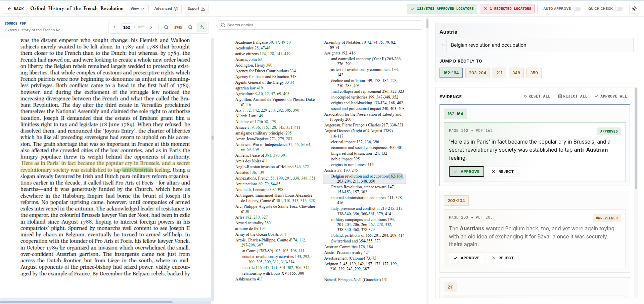Click the page number input field
Screen dimensions: 644x304
(127, 27)
